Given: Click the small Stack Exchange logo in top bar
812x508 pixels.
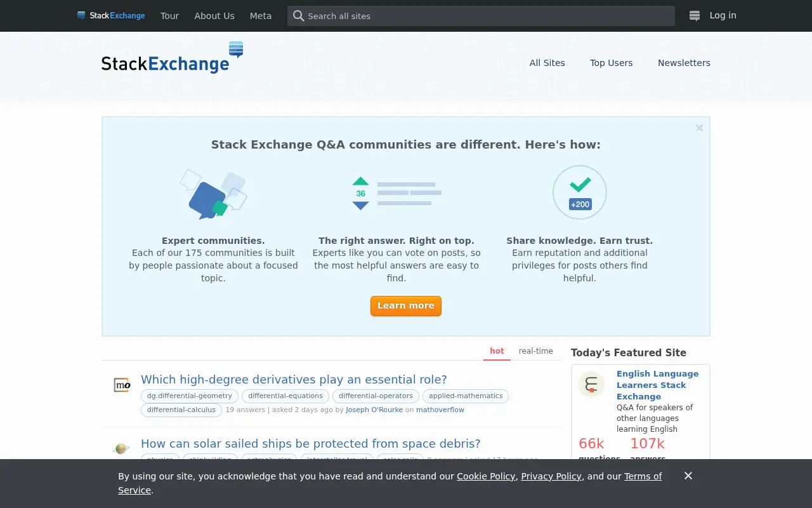Looking at the screenshot, I should pyautogui.click(x=111, y=16).
